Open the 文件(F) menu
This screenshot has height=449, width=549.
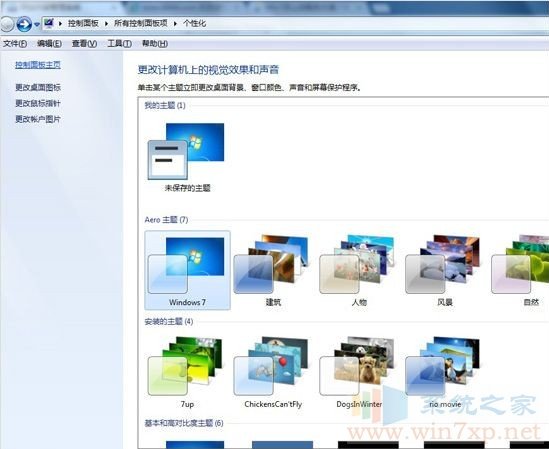tap(15, 43)
